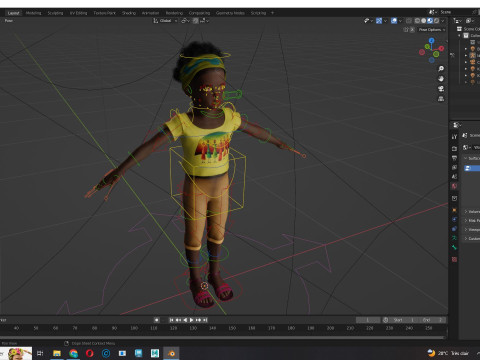
Task: Open the Tool properties tab
Action: pos(454,137)
